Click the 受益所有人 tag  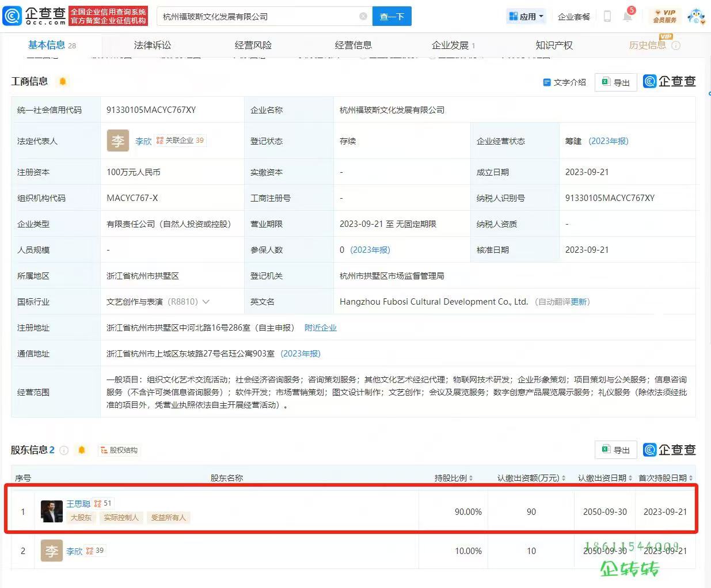click(168, 518)
